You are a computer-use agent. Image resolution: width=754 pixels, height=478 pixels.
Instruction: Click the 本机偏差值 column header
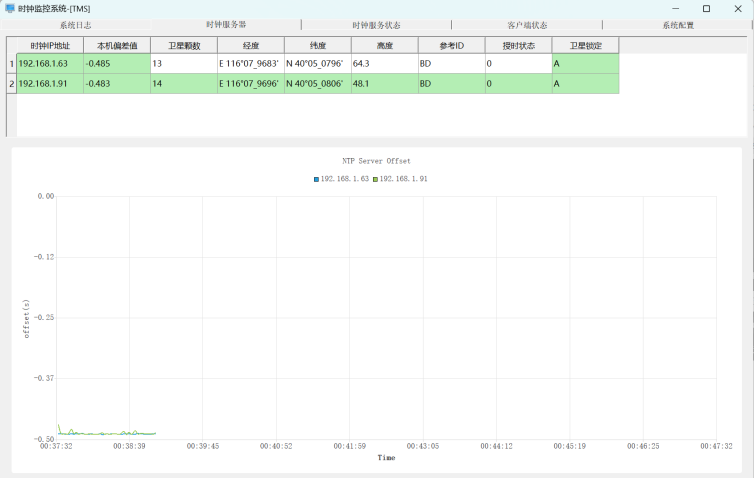point(117,45)
